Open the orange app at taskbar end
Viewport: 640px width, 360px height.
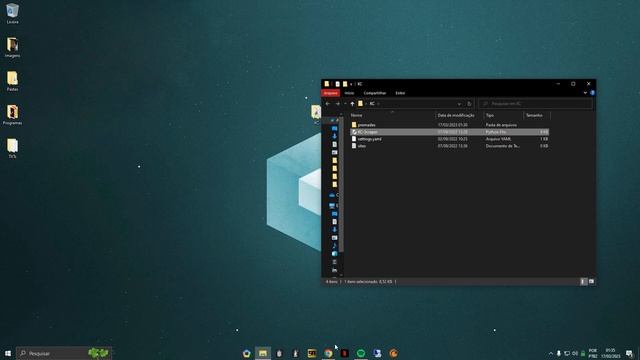pyautogui.click(x=393, y=353)
